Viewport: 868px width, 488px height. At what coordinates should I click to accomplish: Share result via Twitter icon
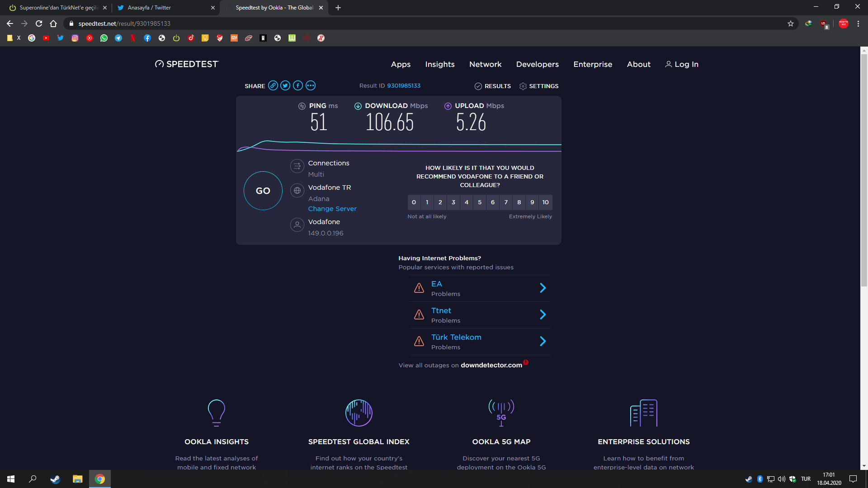click(285, 86)
